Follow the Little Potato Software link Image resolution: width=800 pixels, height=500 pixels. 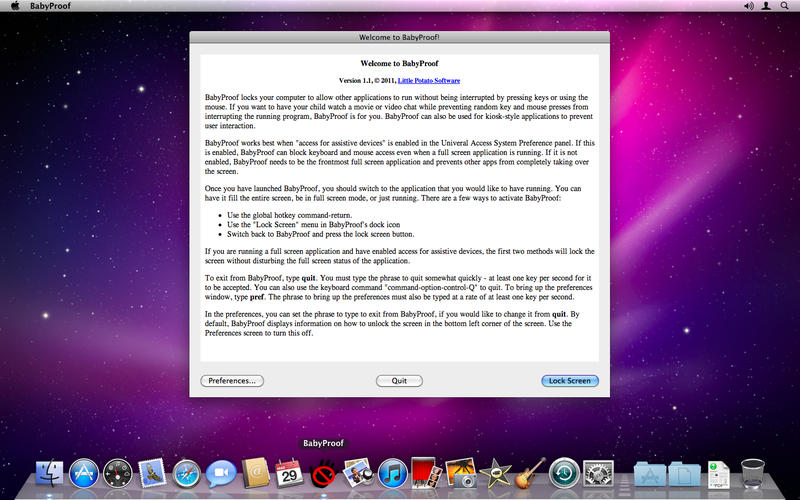pyautogui.click(x=429, y=81)
